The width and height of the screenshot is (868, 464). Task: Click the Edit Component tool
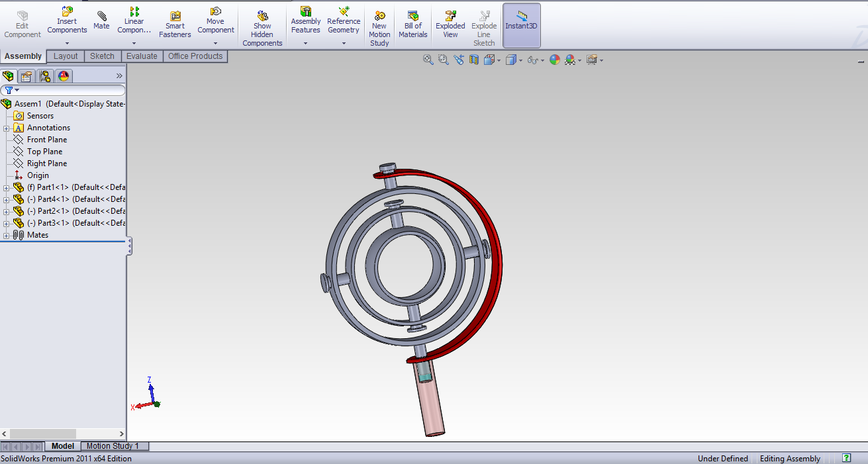(23, 24)
